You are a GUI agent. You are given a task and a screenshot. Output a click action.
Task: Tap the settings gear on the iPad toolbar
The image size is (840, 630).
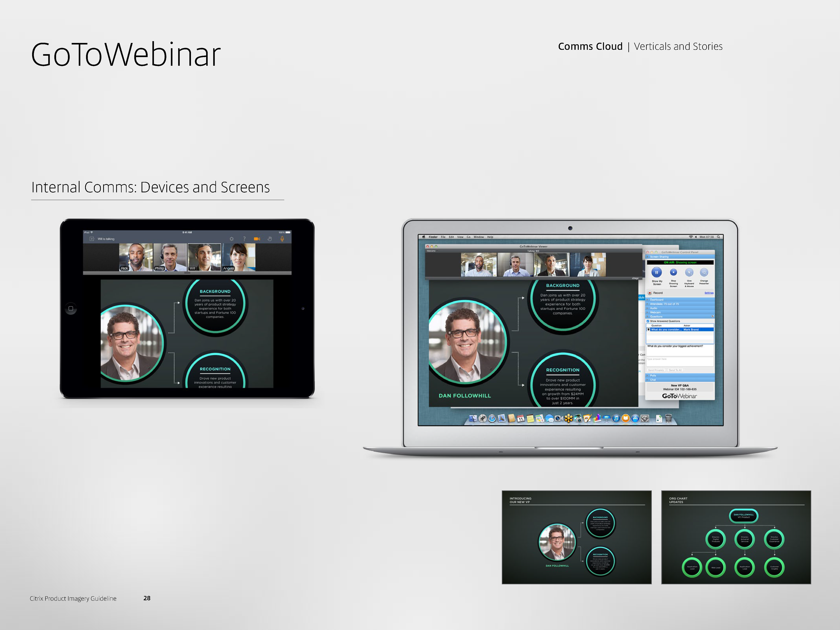click(232, 239)
